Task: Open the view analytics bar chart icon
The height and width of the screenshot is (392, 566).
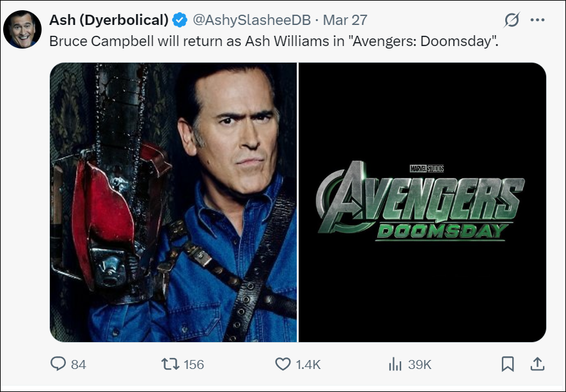Action: click(395, 365)
